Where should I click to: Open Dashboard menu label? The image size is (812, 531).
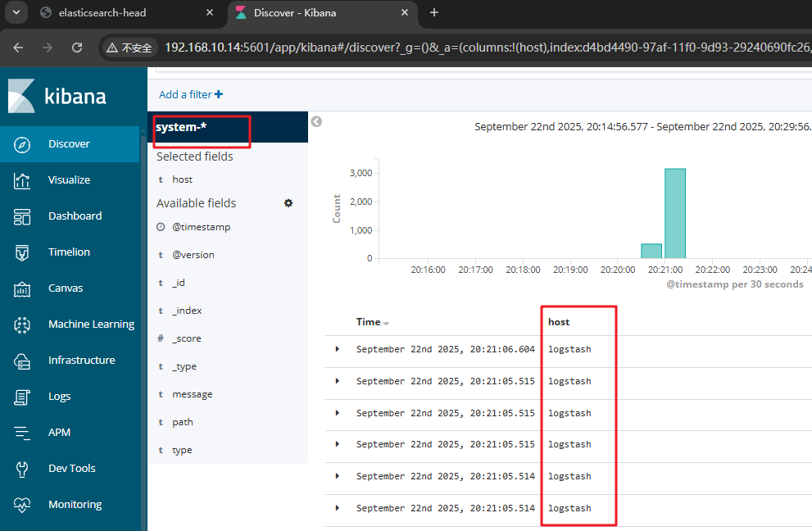click(75, 216)
